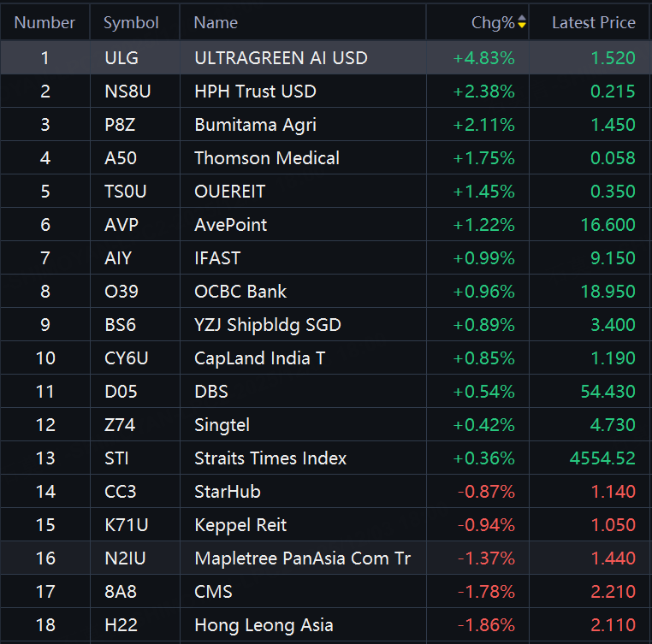Viewport: 652px width, 644px height.
Task: Click the TS0U symbol
Action: (x=125, y=192)
